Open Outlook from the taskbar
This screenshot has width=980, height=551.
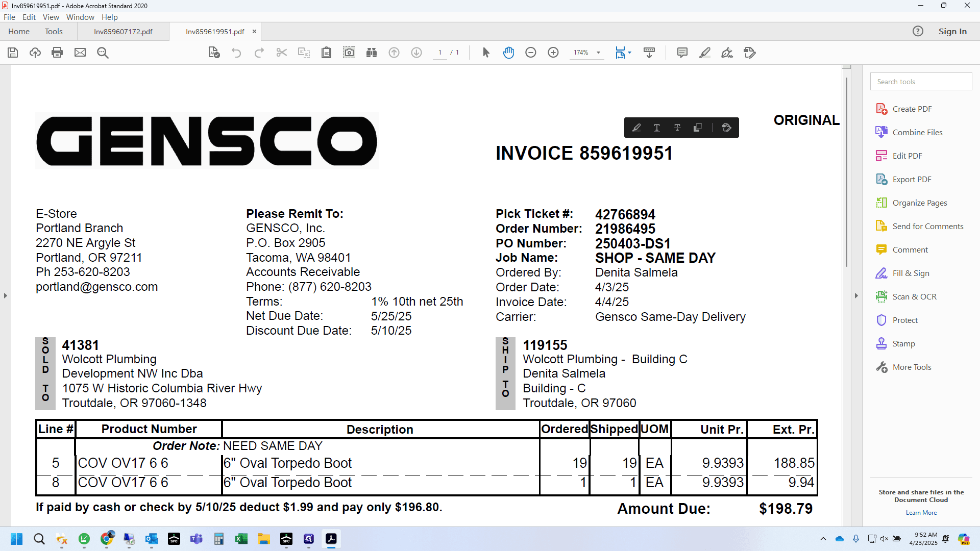click(x=152, y=539)
